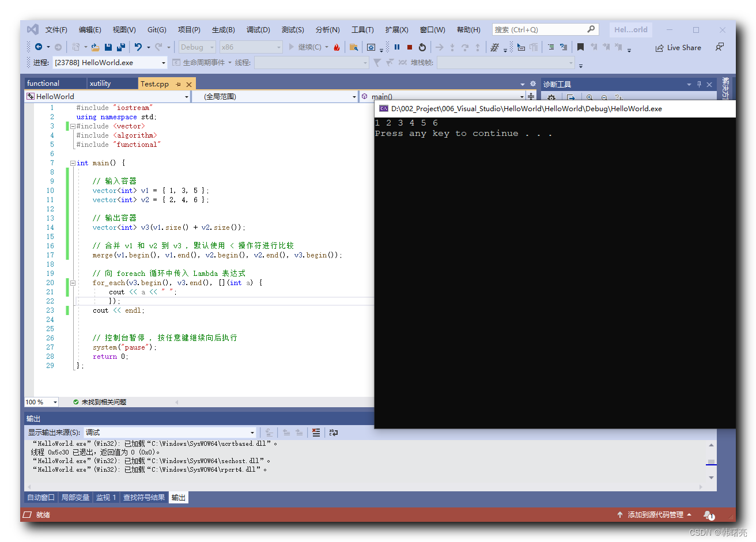Click the split editor window icon
The image size is (756, 542).
pyautogui.click(x=531, y=96)
